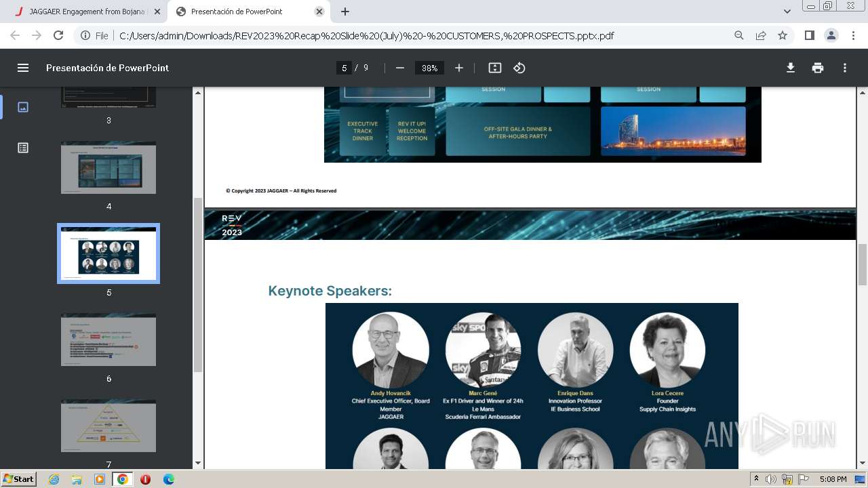Viewport: 868px width, 488px height.
Task: Click the 5:08 PM system clock
Action: pos(833,479)
